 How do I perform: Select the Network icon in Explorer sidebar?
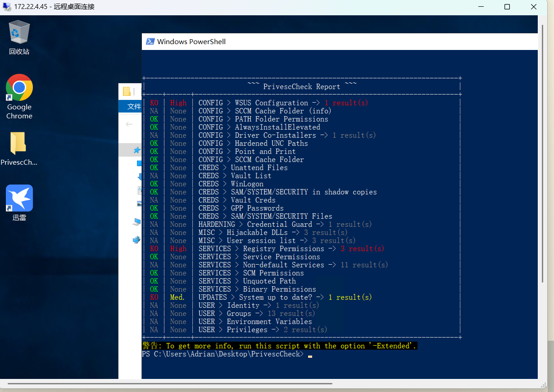pos(137,239)
